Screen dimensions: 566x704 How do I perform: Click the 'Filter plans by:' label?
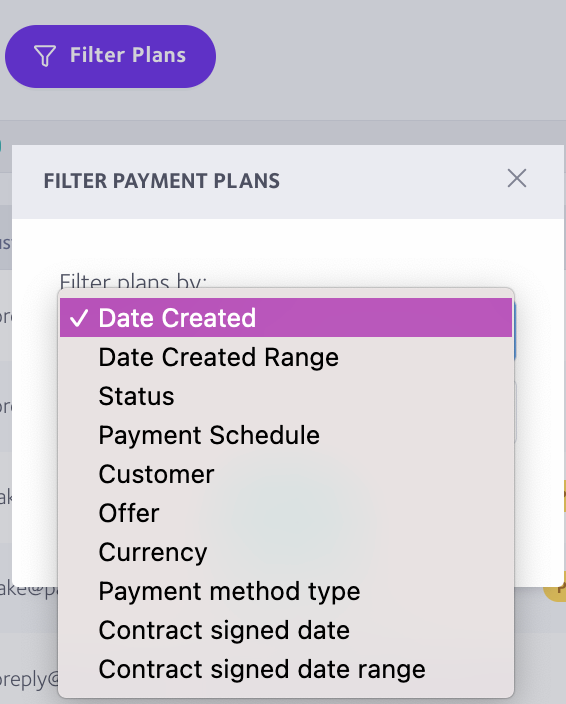pos(133,281)
